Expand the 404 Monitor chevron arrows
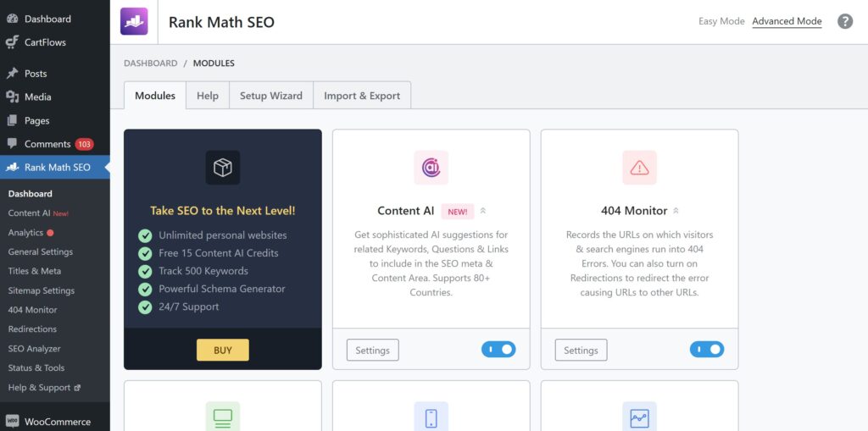The width and height of the screenshot is (868, 431). pos(676,211)
